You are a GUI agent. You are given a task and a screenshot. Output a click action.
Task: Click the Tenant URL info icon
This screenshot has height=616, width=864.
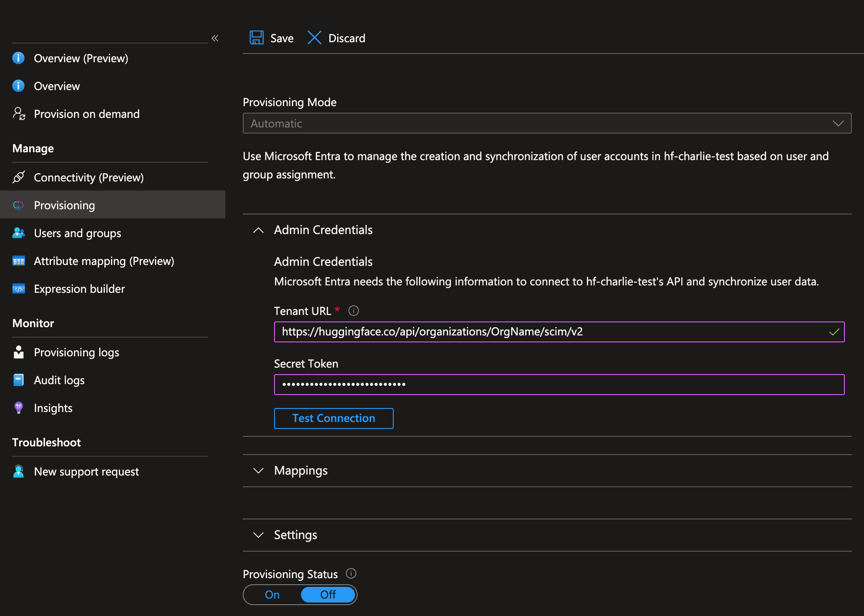pos(354,311)
